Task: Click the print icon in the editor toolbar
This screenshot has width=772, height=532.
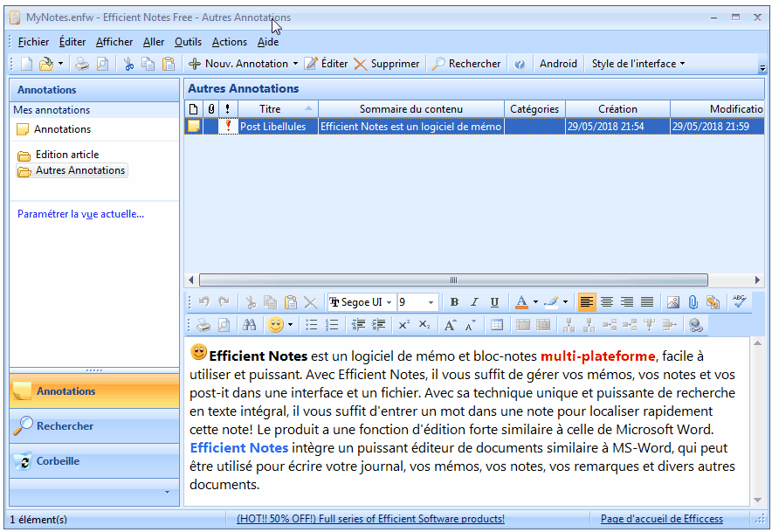Action: coord(203,325)
